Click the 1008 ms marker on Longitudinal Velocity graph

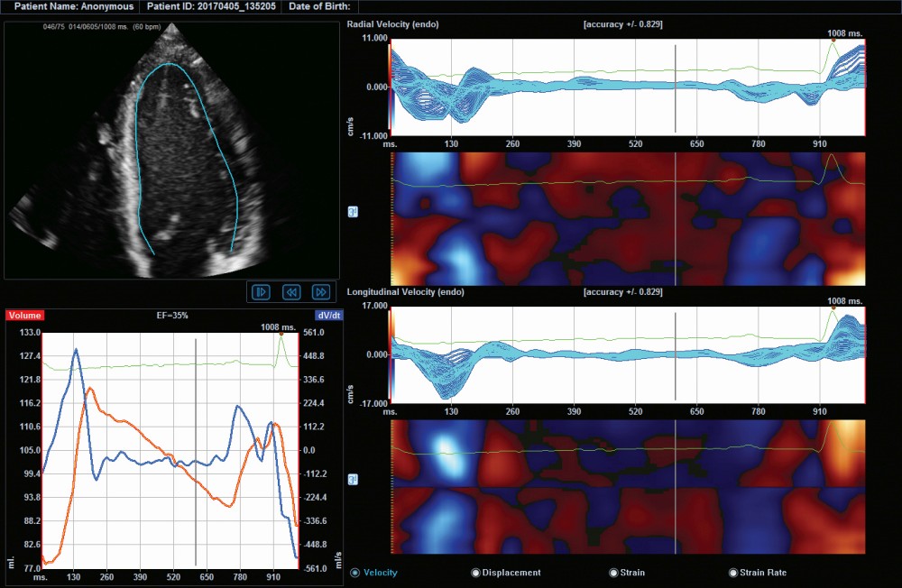pos(833,308)
